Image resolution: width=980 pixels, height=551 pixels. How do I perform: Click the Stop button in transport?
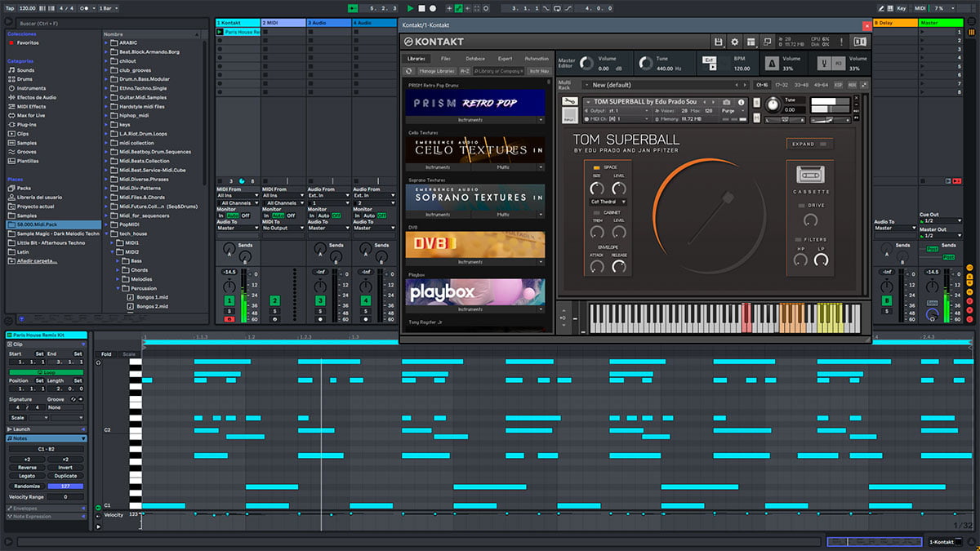click(421, 8)
